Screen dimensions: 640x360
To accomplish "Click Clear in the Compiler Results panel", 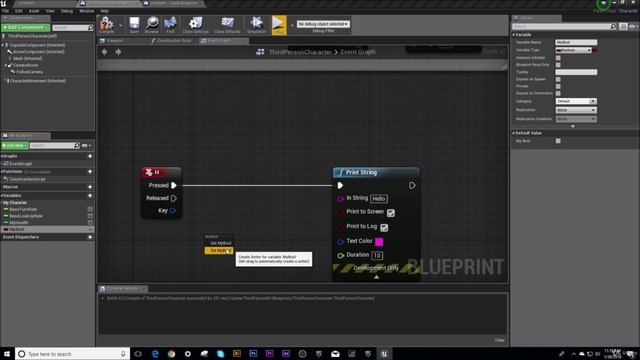I will [x=500, y=340].
